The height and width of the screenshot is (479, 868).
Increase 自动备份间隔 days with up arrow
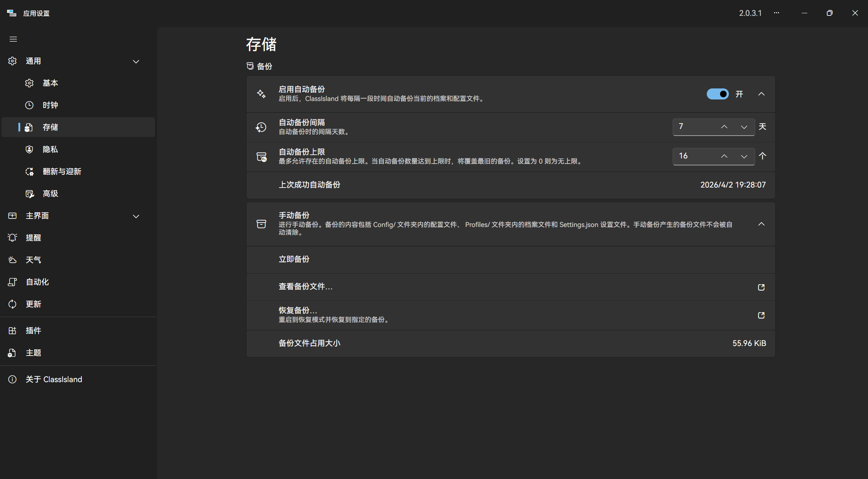724,127
